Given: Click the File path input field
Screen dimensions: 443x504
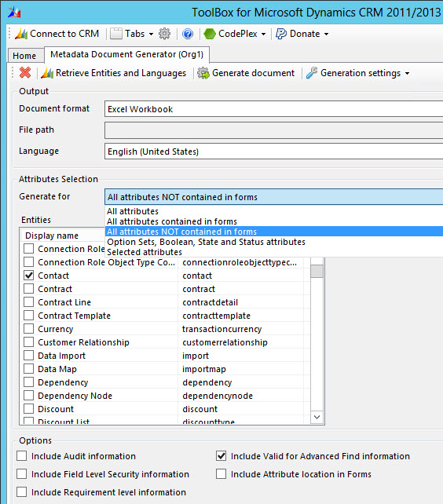Looking at the screenshot, I should tap(274, 130).
